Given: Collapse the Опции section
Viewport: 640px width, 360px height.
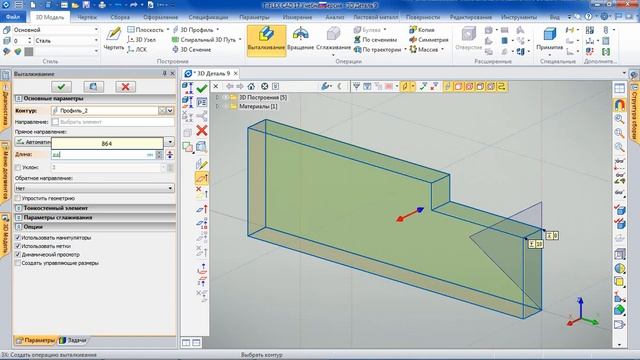Looking at the screenshot, I should pos(19,226).
